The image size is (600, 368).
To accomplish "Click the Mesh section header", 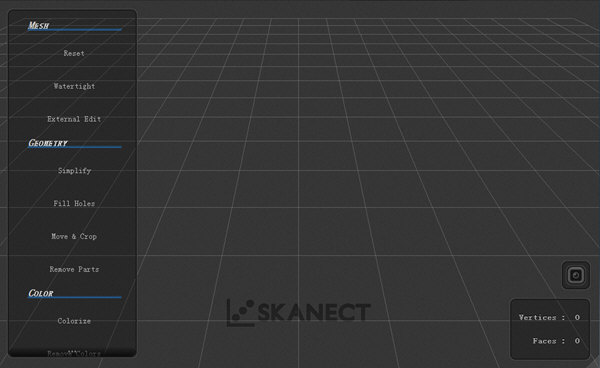I will point(39,26).
